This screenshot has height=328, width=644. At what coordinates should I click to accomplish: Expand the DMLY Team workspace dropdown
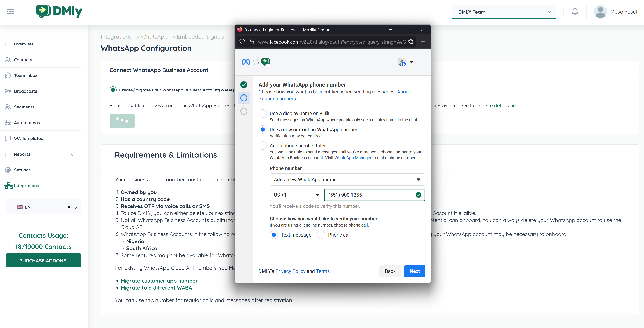pyautogui.click(x=504, y=12)
